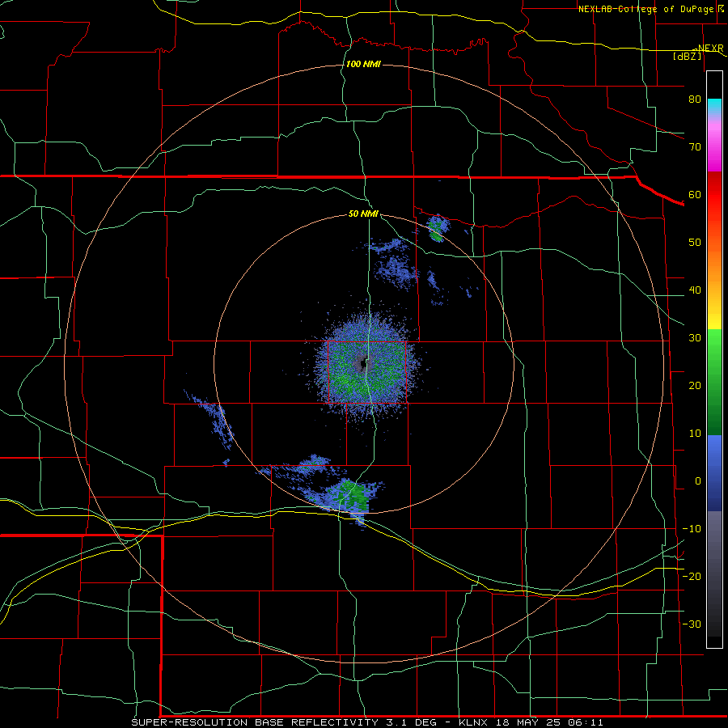Click the 100 NMI range ring label
Viewport: 728px width, 728px height.
click(x=363, y=64)
